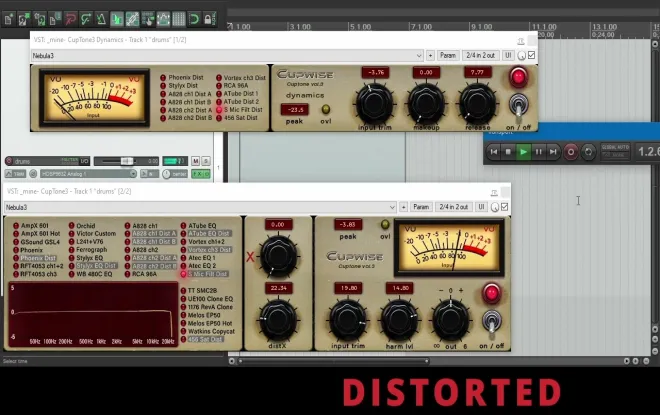
Task: Click the drums track pan knob
Action: coord(167,174)
